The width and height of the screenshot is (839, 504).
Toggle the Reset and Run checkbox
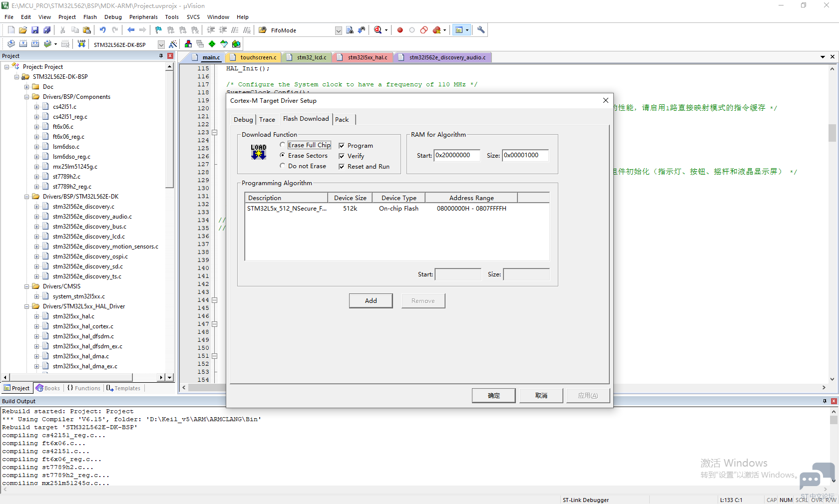pyautogui.click(x=342, y=167)
